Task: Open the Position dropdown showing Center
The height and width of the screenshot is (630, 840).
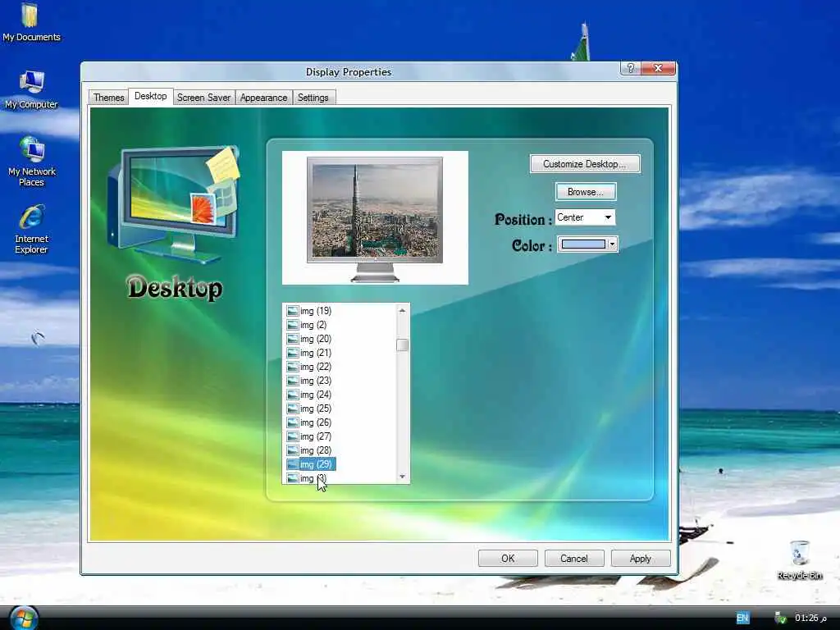Action: coord(585,217)
